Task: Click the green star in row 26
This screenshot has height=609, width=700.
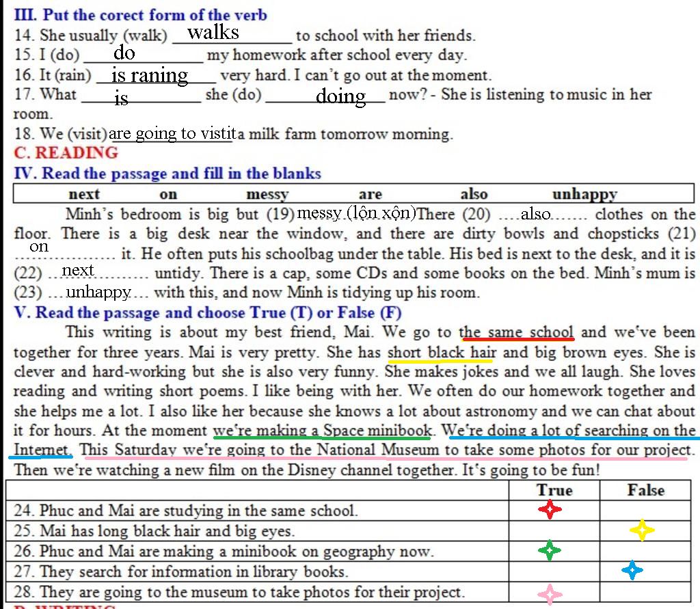Action: coord(549,550)
